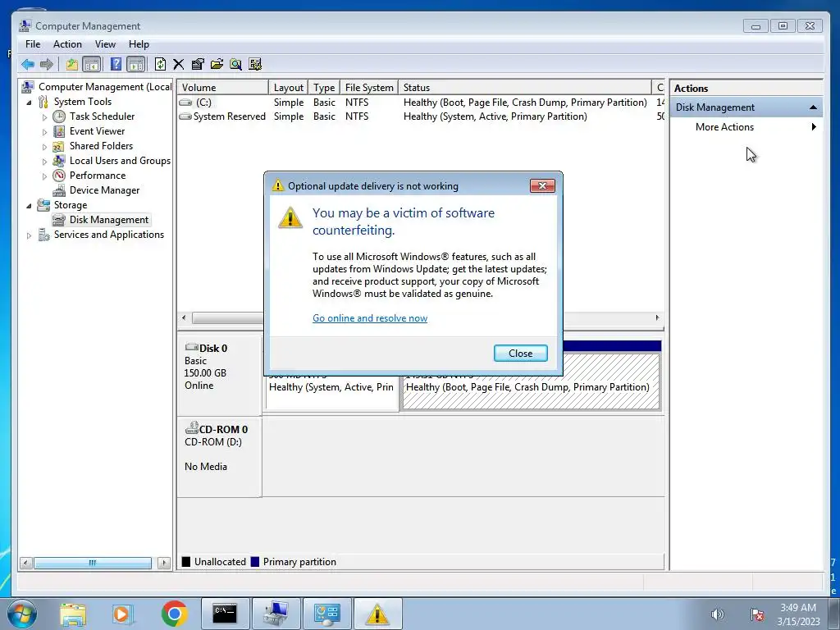Open the Help menu
The image size is (840, 630).
[139, 44]
